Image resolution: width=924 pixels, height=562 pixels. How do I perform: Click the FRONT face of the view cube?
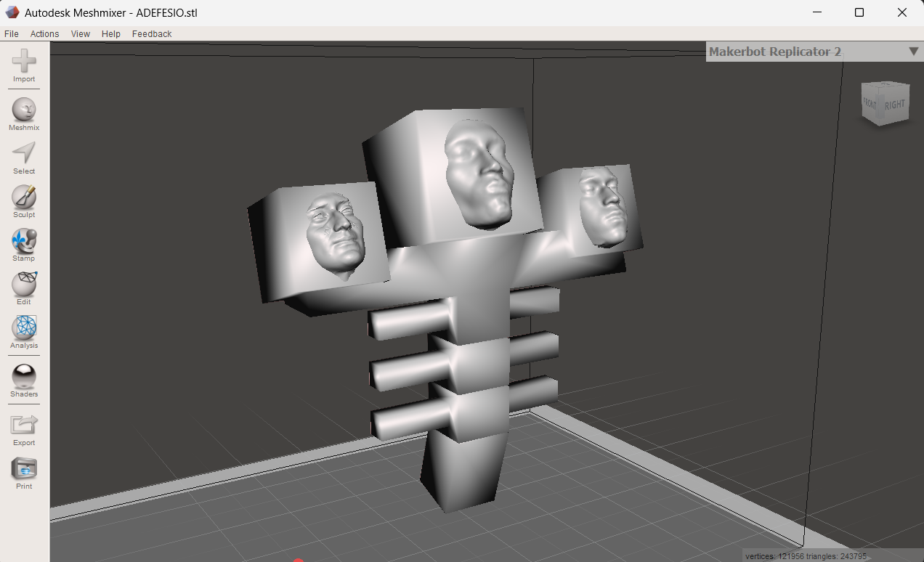coord(870,103)
